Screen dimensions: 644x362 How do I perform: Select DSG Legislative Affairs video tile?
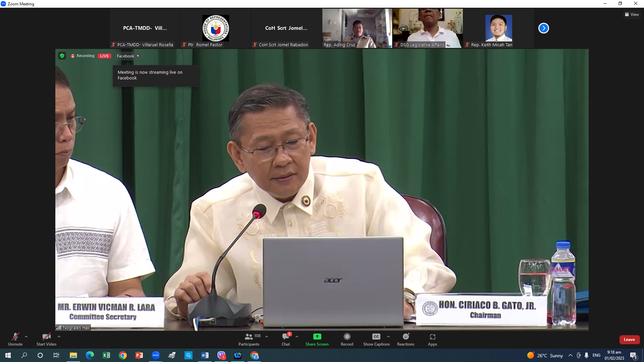(x=428, y=28)
